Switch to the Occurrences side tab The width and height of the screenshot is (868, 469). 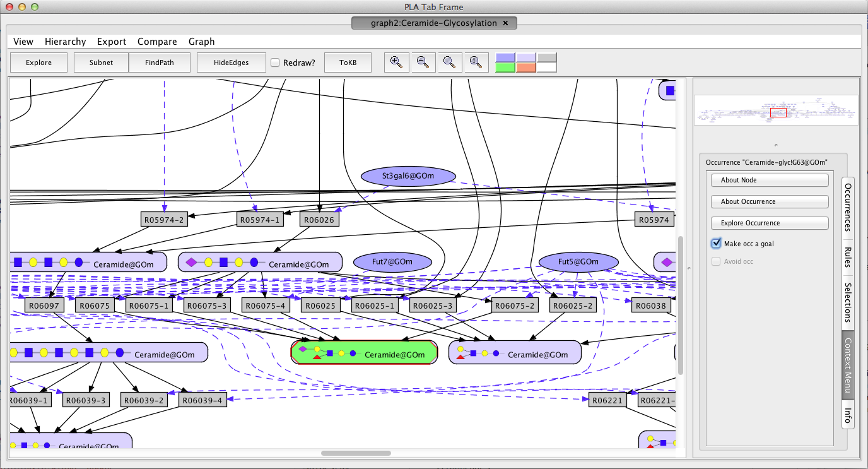(848, 206)
